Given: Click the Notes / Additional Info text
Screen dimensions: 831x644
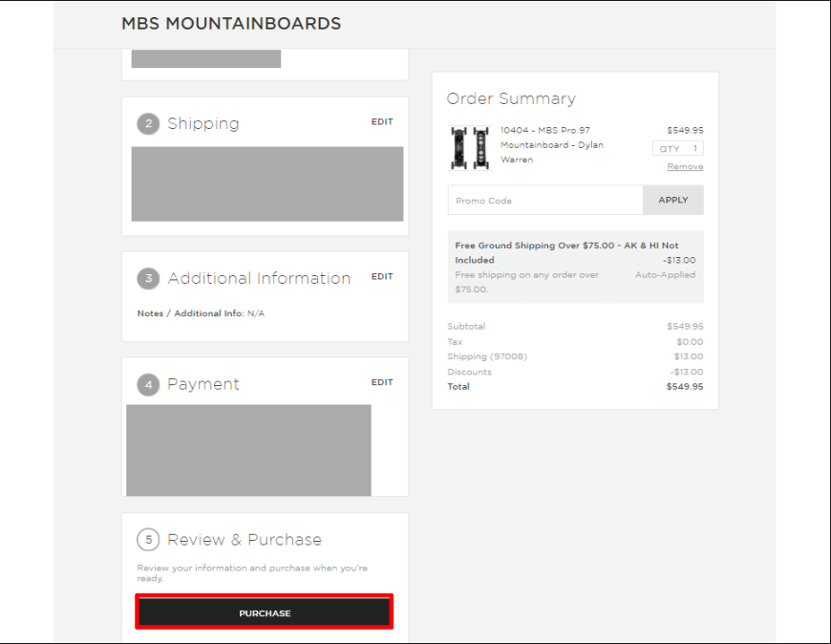Looking at the screenshot, I should [x=201, y=313].
